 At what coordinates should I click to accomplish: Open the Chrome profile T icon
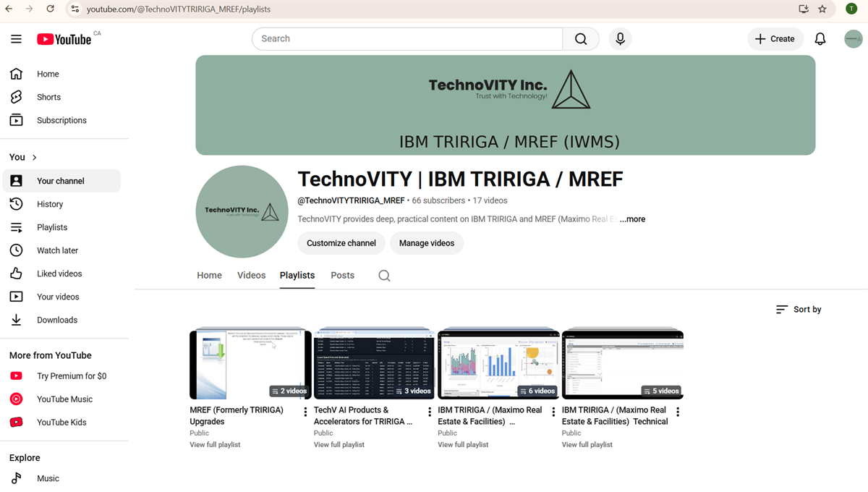pos(851,9)
